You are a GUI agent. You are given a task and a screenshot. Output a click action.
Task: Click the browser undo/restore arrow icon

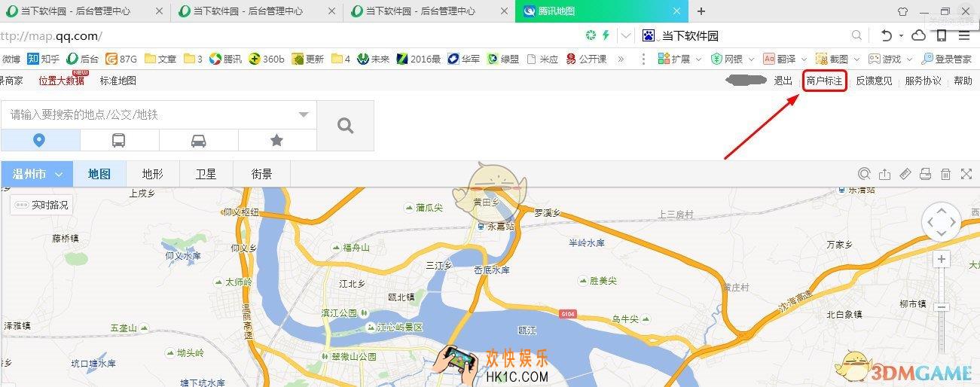click(887, 35)
